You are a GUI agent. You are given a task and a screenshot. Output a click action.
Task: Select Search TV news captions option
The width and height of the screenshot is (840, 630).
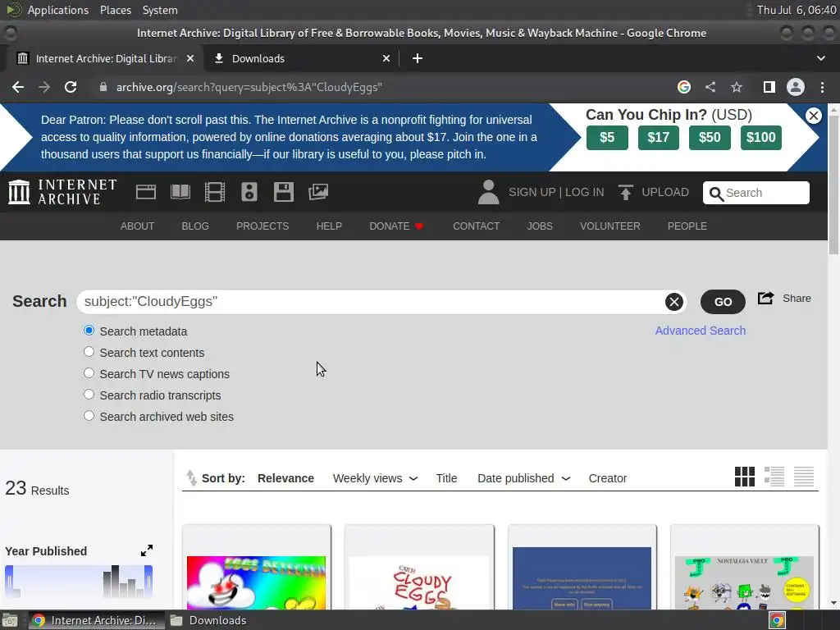point(89,373)
